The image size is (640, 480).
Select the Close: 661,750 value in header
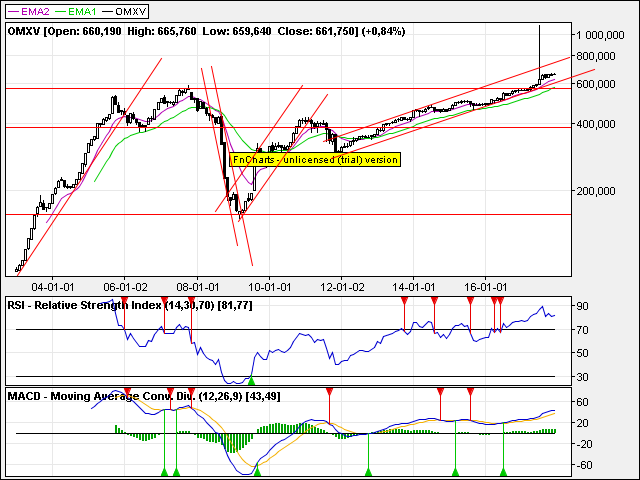tap(316, 31)
